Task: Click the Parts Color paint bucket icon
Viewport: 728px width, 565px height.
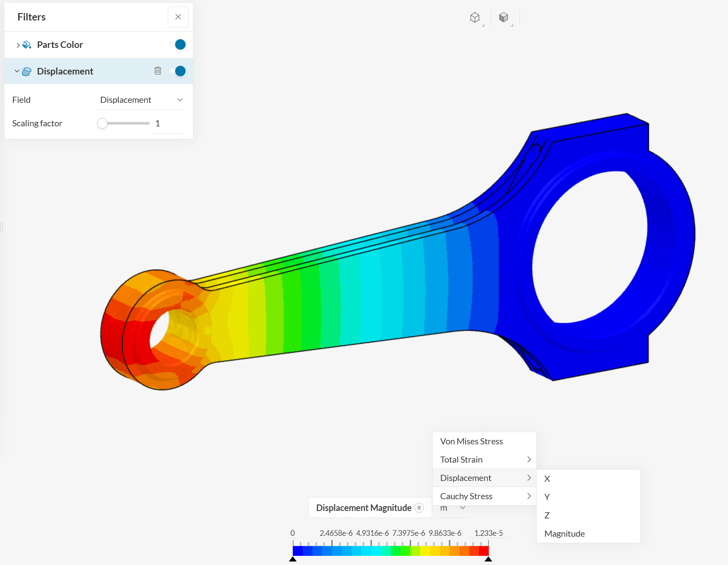Action: click(27, 45)
